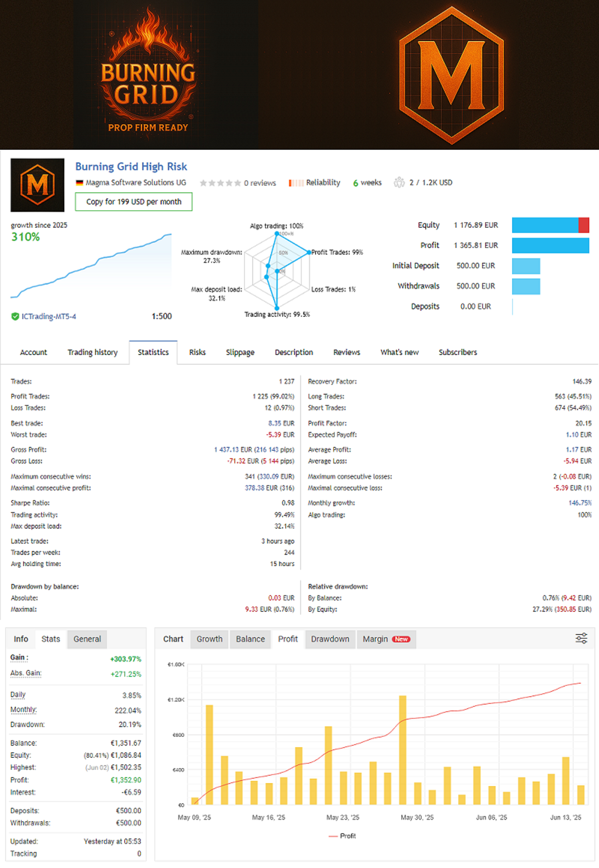Screen dimensions: 599x868
Task: Switch chart to Growth tab
Action: click(210, 639)
